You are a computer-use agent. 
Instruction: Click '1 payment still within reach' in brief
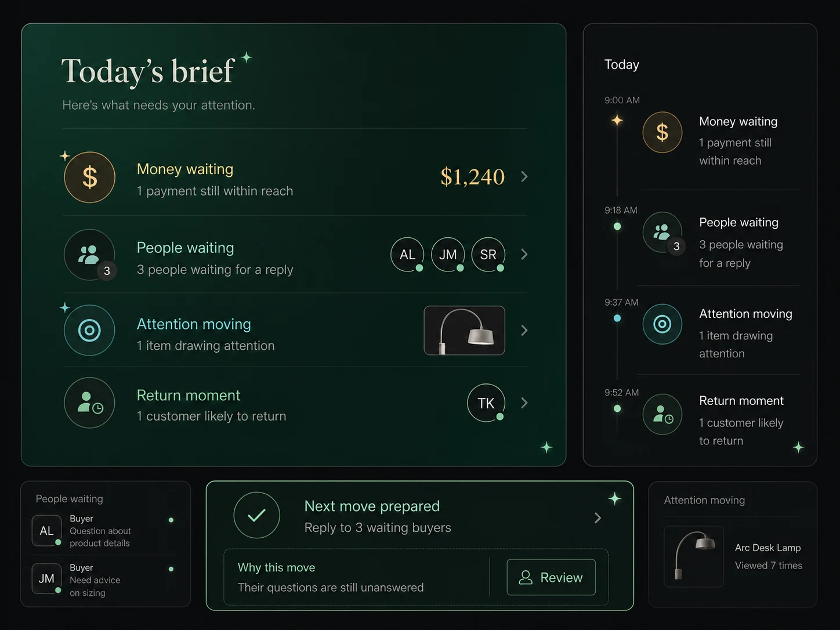click(x=215, y=191)
